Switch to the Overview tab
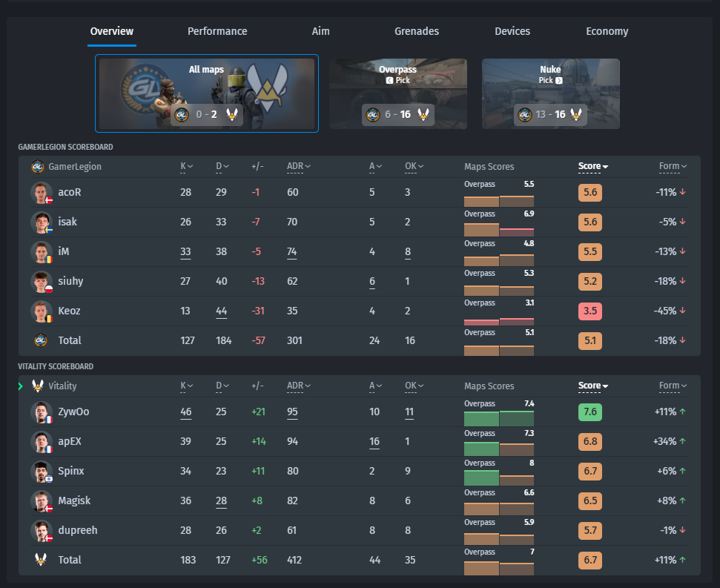 click(x=111, y=31)
